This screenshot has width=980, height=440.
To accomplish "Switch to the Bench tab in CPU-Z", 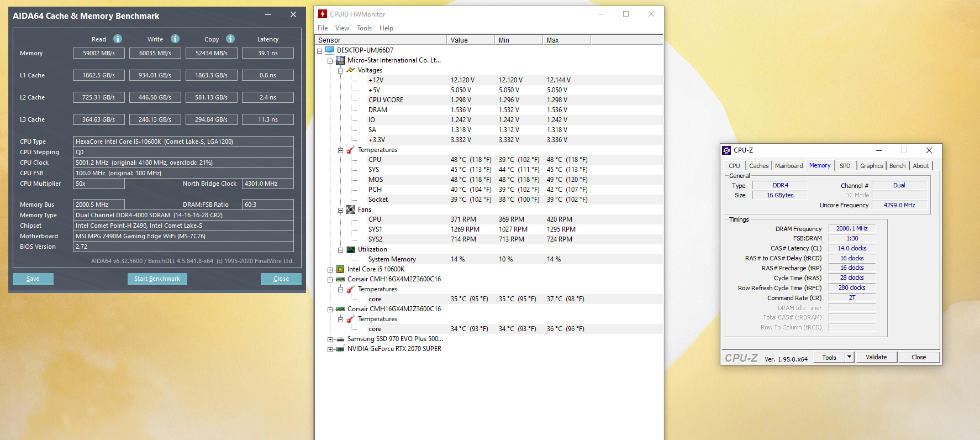I will tap(897, 166).
